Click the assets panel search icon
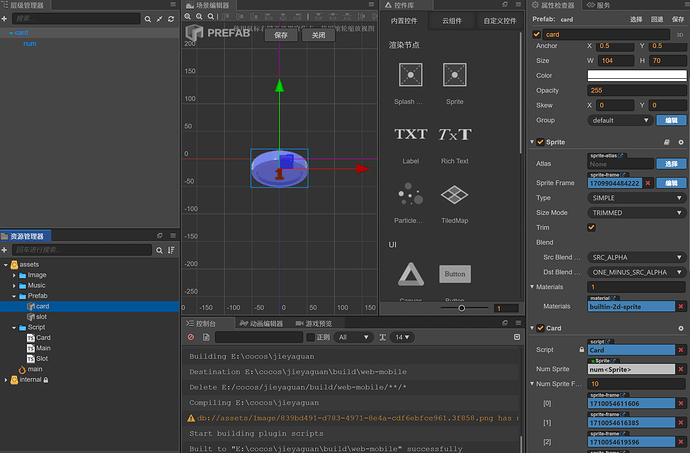 point(159,250)
